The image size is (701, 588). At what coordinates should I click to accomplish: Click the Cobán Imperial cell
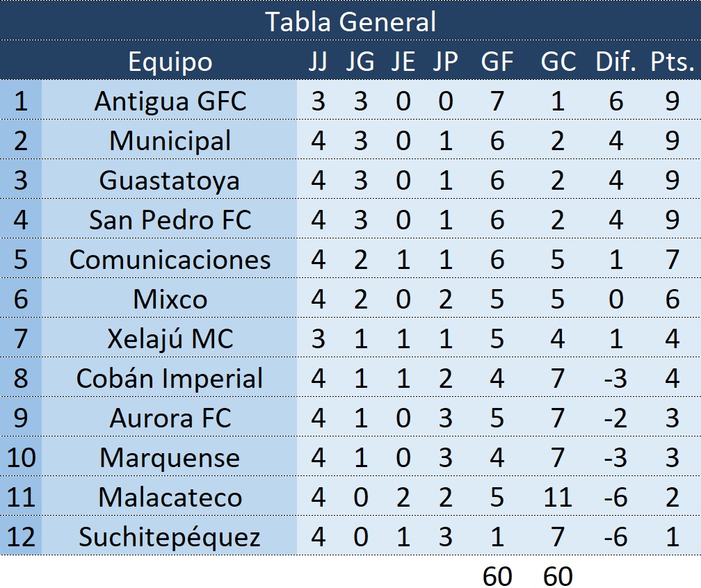click(170, 377)
